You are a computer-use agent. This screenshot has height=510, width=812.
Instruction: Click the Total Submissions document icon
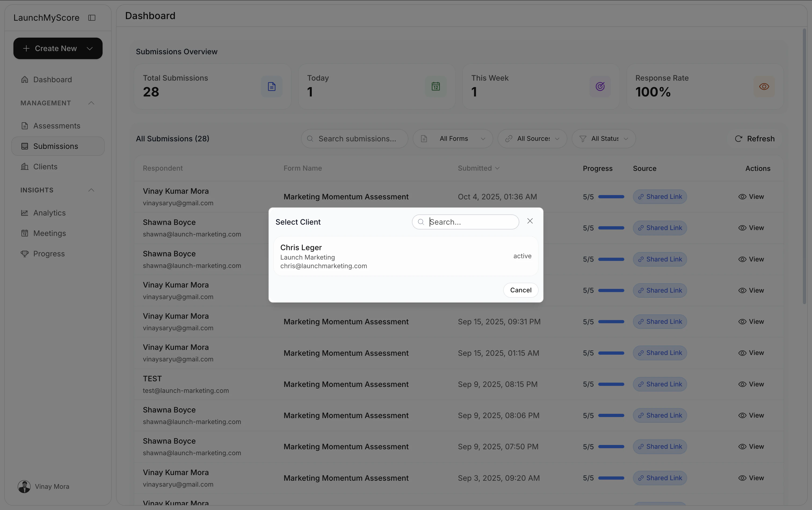click(271, 86)
